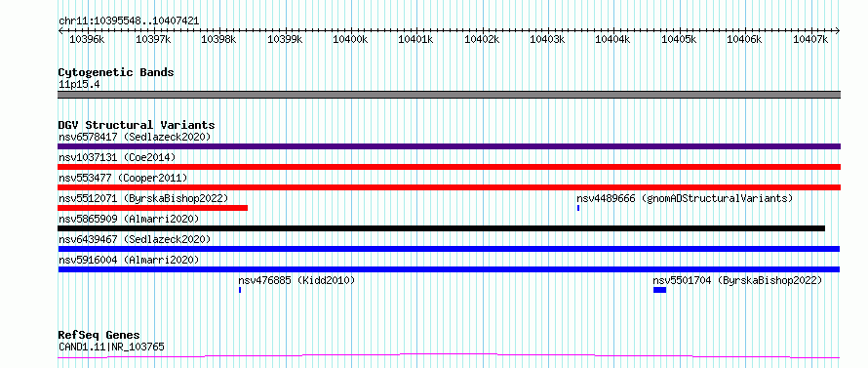
Task: Open the DGV Structural Variants track title
Action: coord(137,125)
